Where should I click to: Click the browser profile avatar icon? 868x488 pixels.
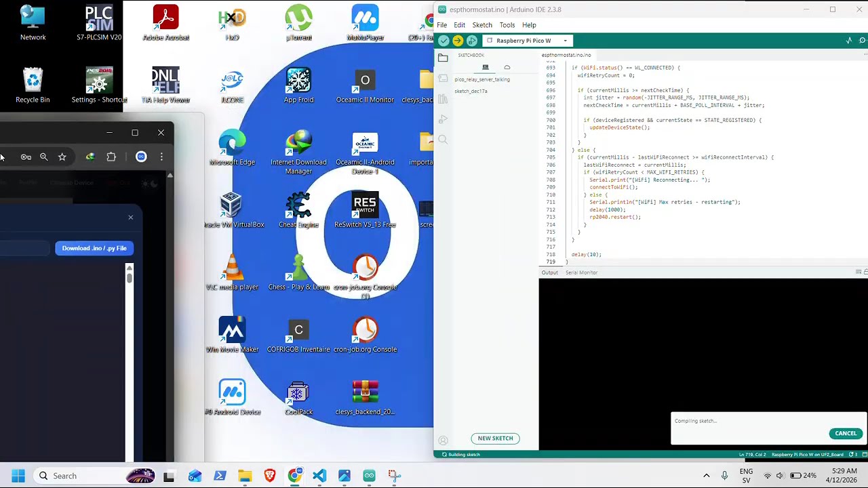pyautogui.click(x=141, y=157)
